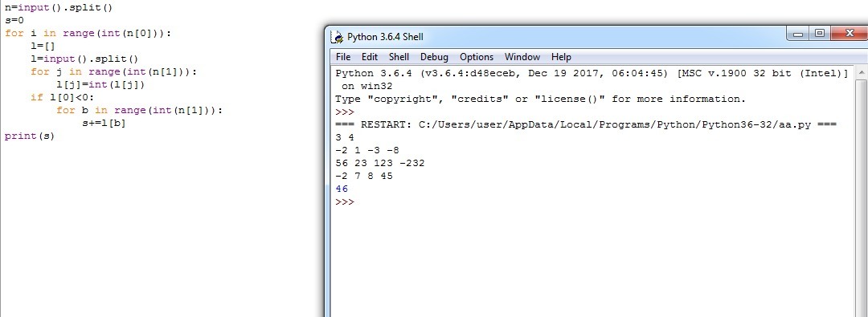
Task: Click the Python 3.6.4 Shell title text
Action: (385, 37)
